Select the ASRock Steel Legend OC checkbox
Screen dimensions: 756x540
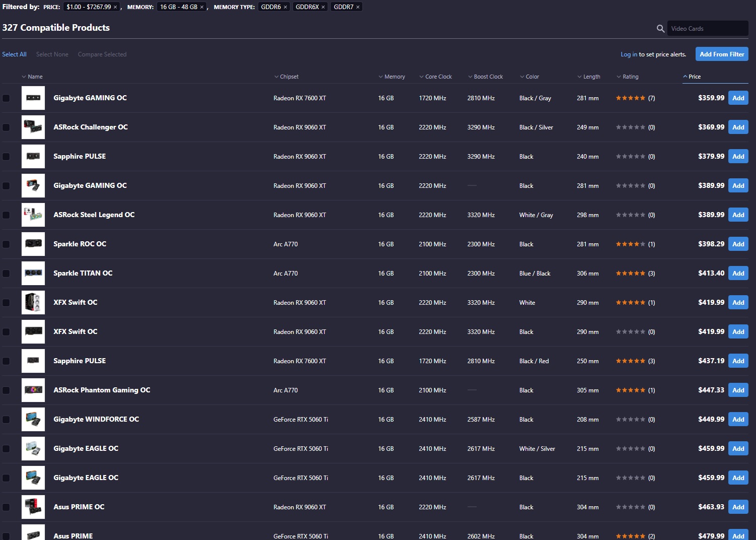click(6, 215)
